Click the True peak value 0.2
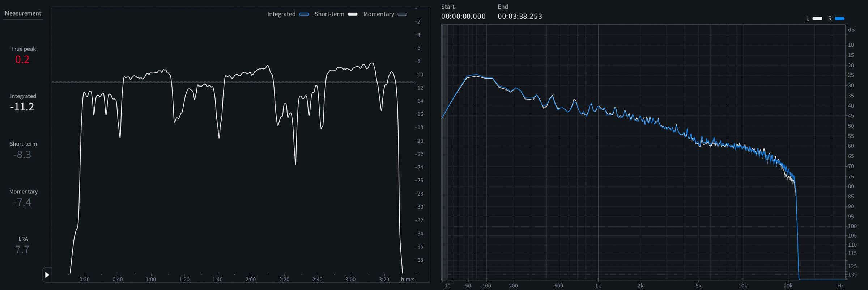The width and height of the screenshot is (868, 290). 22,59
